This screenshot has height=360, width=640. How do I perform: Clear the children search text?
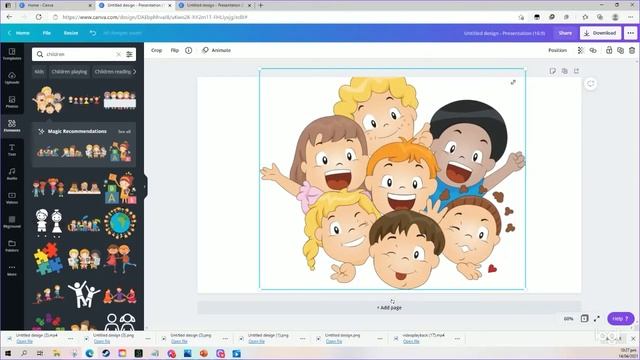[x=118, y=54]
